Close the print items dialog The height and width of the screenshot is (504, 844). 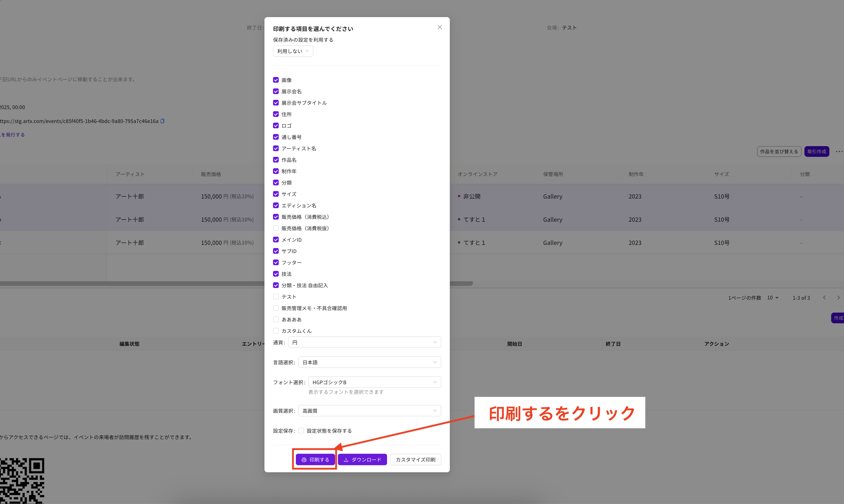tap(439, 27)
